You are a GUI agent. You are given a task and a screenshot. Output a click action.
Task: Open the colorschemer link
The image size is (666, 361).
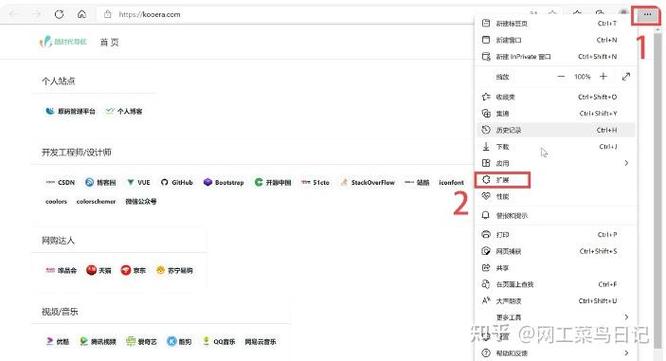96,201
